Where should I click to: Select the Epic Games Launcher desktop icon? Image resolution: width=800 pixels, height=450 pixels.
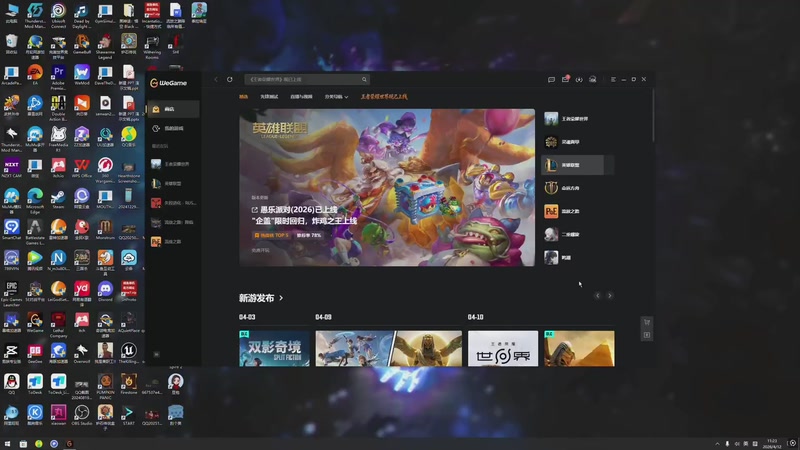[11, 293]
